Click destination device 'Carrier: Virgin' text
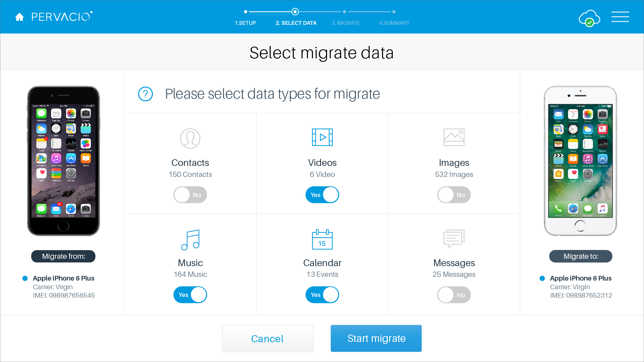Image resolution: width=644 pixels, height=362 pixels. pos(570,287)
